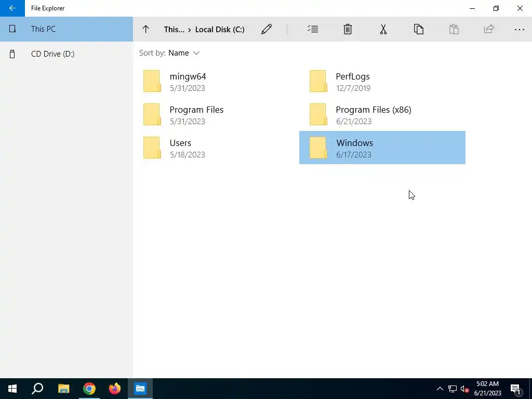
Task: Click Local Disk (C:) breadcrumb
Action: (x=220, y=30)
